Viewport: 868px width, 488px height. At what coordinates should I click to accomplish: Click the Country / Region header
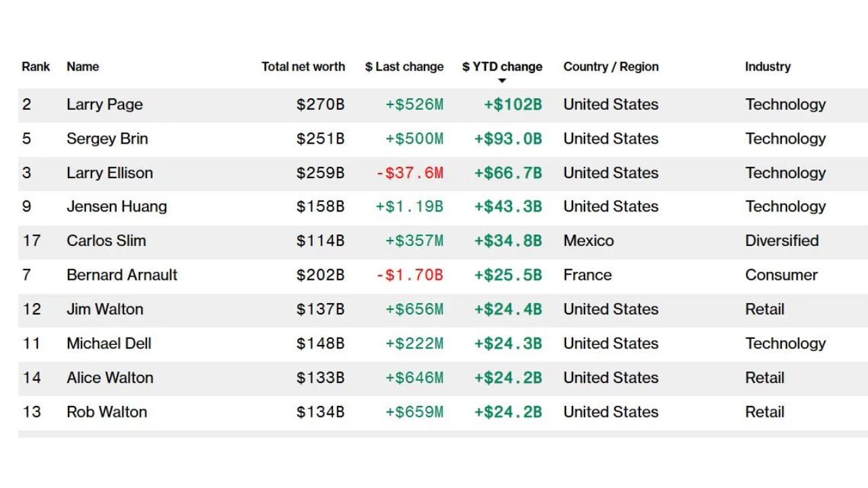[610, 66]
